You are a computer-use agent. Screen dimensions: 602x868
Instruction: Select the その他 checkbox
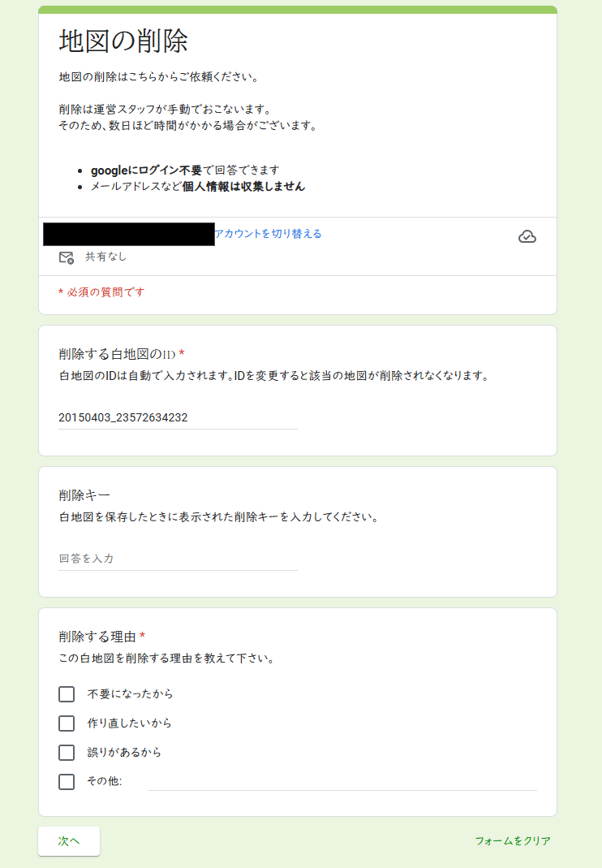point(67,782)
